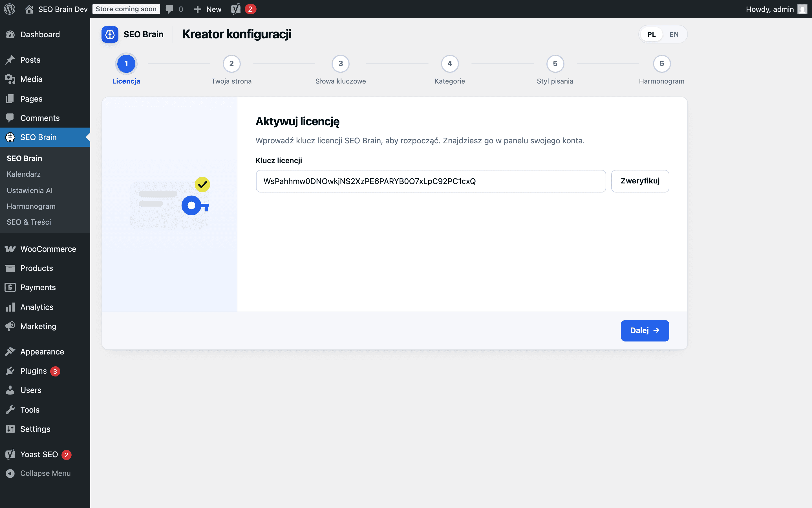Image resolution: width=812 pixels, height=508 pixels.
Task: Click the Pages icon in sidebar
Action: [x=10, y=99]
